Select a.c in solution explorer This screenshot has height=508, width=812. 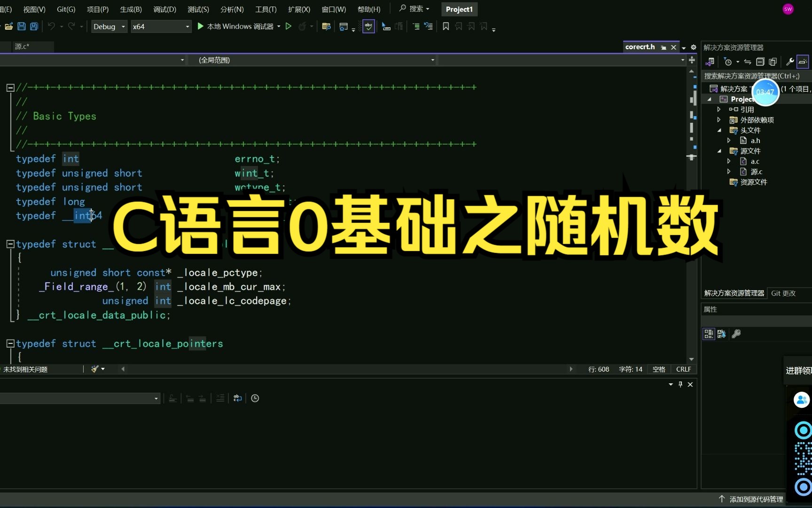(755, 161)
